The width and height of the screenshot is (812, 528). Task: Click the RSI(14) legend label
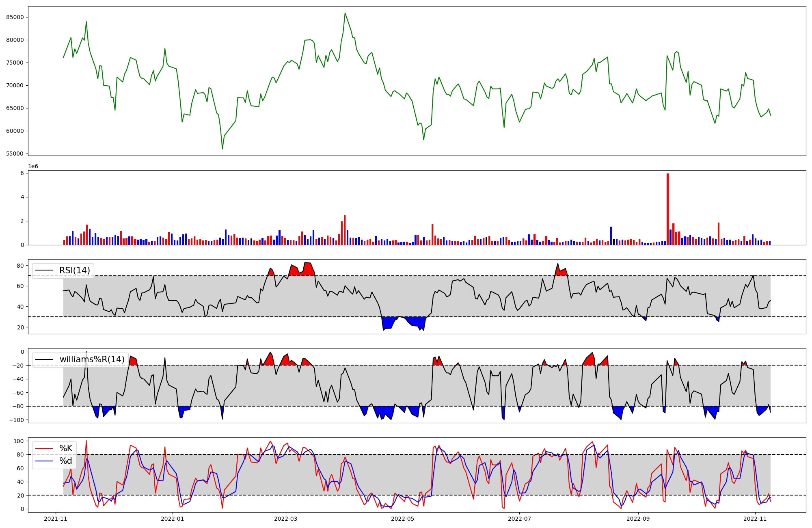[x=75, y=270]
